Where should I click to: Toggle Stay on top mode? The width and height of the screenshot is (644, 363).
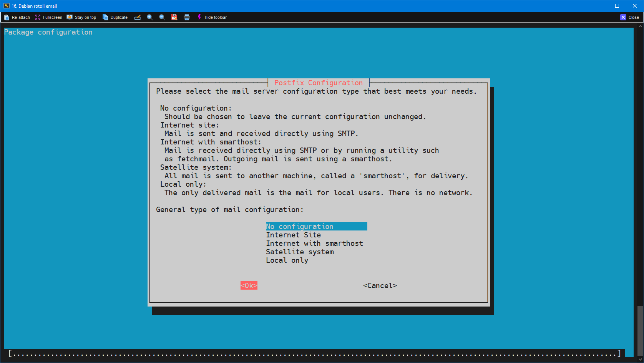click(x=81, y=17)
